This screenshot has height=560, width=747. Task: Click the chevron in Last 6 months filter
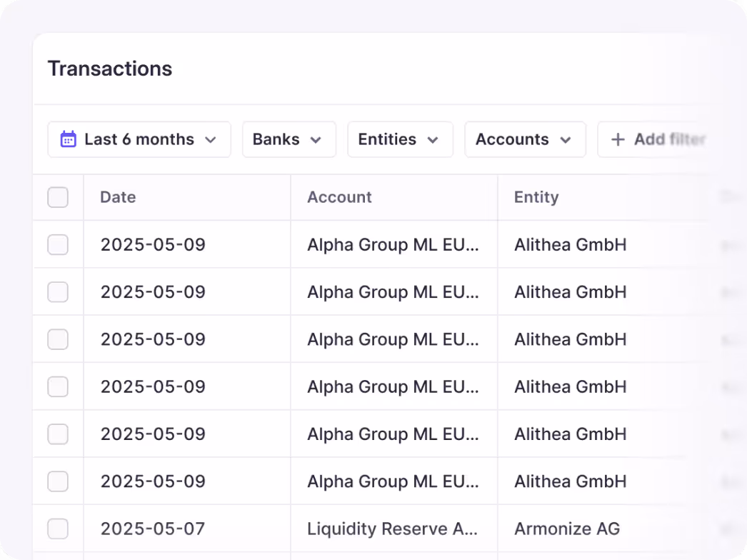tap(211, 140)
